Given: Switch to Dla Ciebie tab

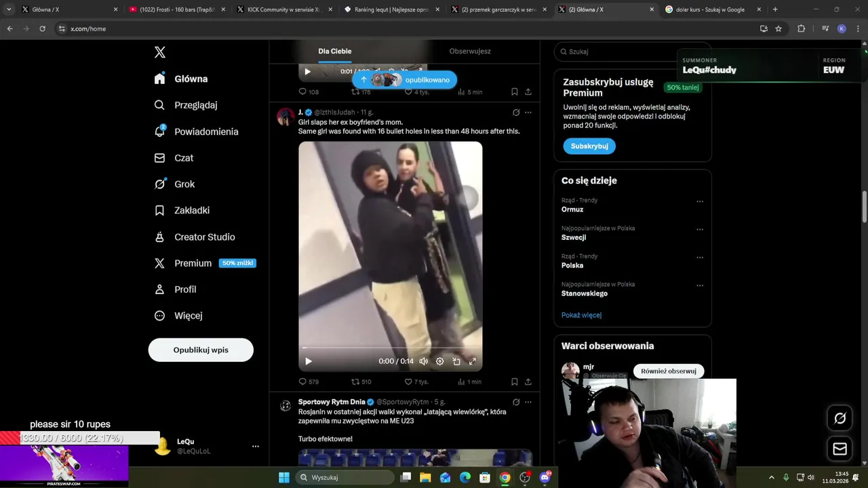Looking at the screenshot, I should click(x=335, y=52).
